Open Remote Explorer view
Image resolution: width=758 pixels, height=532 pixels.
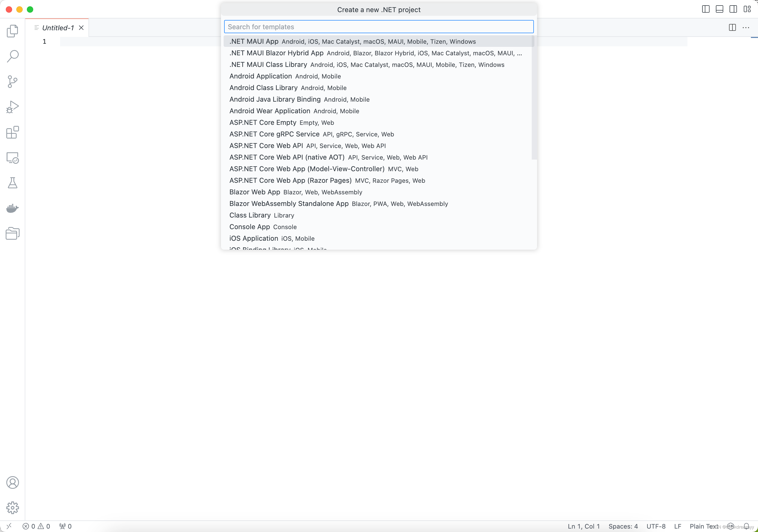[13, 158]
